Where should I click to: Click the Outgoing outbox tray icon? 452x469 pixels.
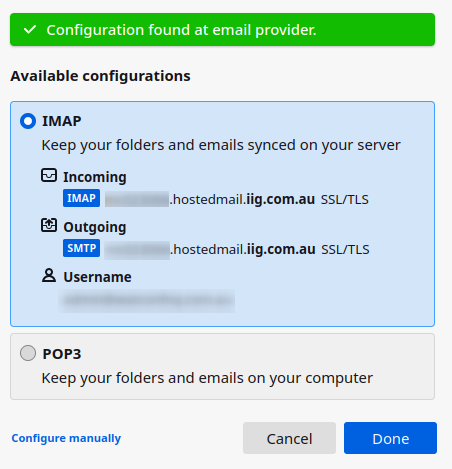[x=49, y=225]
